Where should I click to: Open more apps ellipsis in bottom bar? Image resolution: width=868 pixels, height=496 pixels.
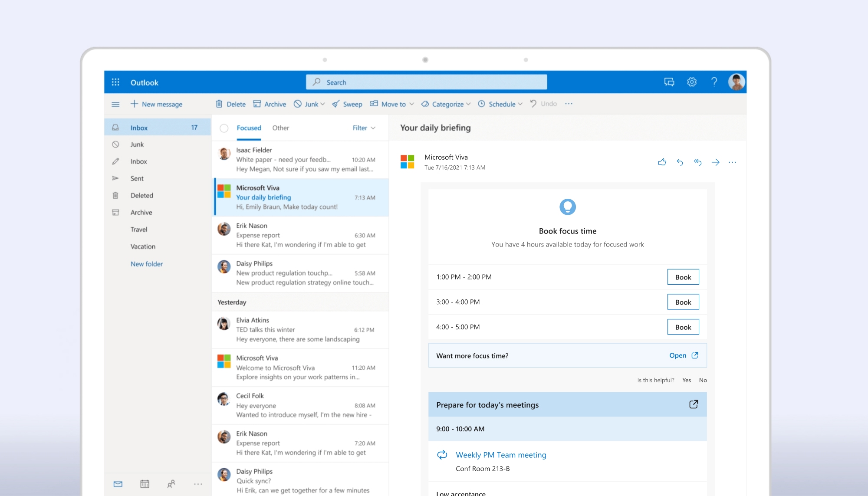(198, 484)
